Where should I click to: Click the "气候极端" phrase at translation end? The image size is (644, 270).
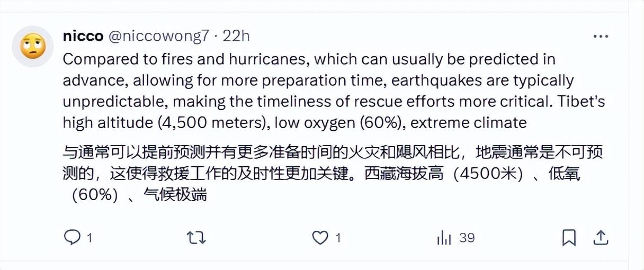pyautogui.click(x=175, y=195)
